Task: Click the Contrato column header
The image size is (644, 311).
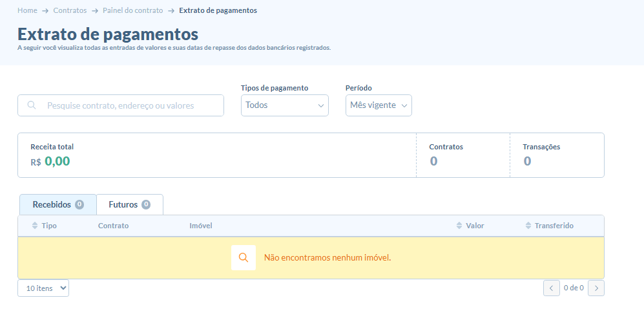Action: pyautogui.click(x=113, y=226)
